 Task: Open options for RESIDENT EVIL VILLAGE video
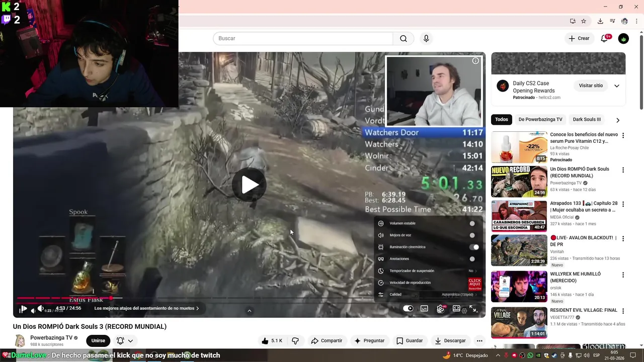tap(623, 311)
